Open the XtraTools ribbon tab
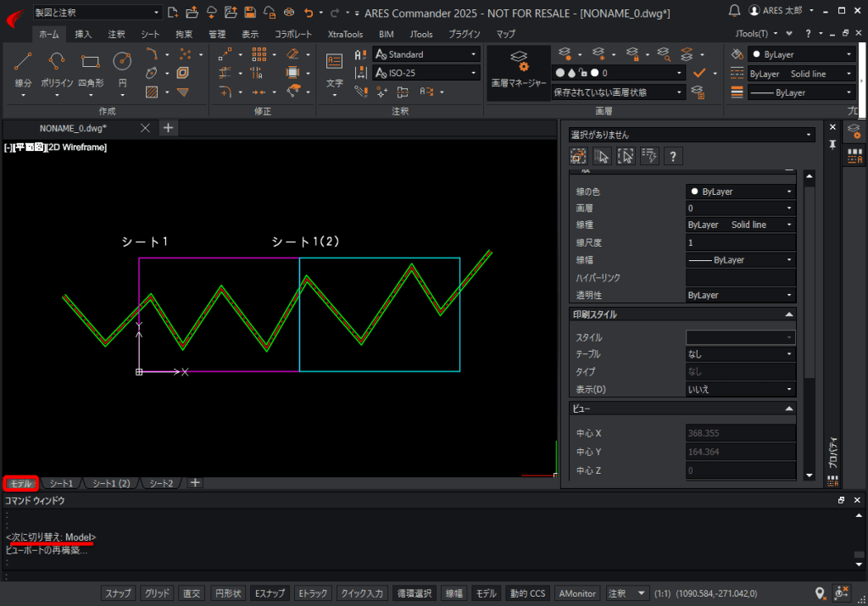The image size is (868, 606). coord(345,34)
